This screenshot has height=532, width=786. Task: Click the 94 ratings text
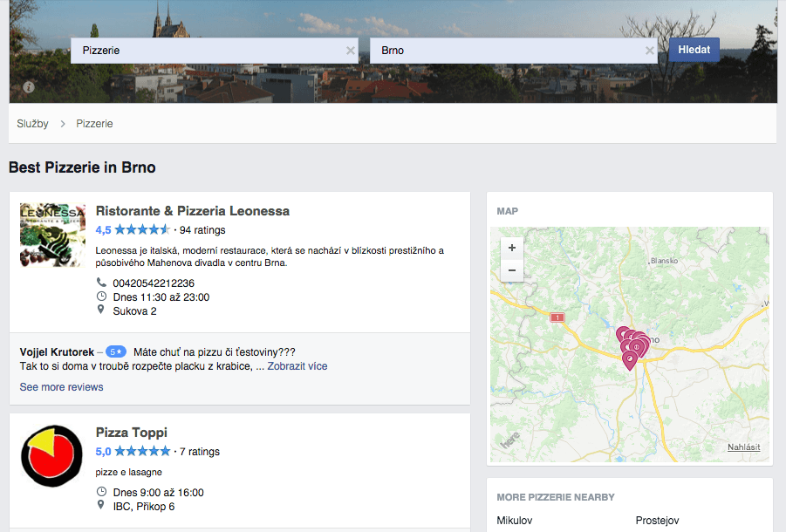(x=202, y=230)
